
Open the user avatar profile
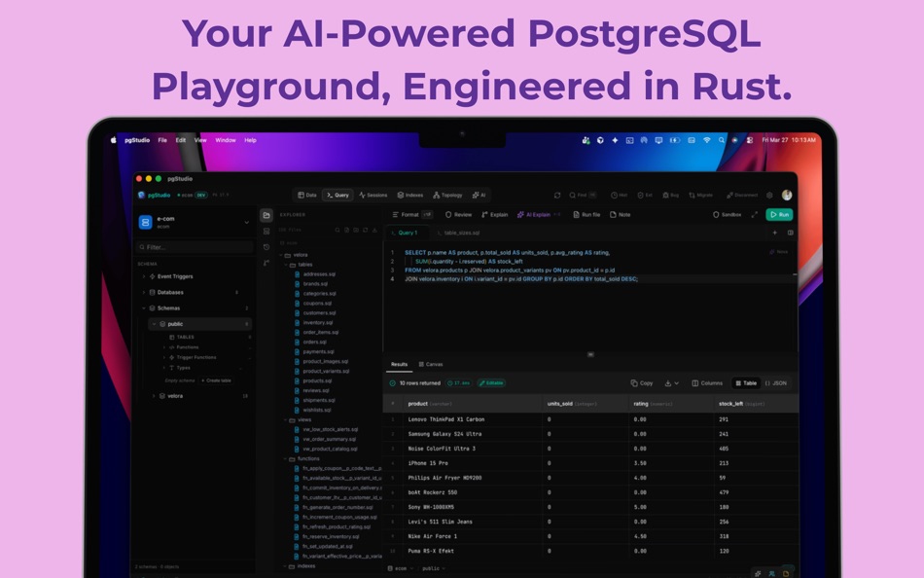pos(786,196)
